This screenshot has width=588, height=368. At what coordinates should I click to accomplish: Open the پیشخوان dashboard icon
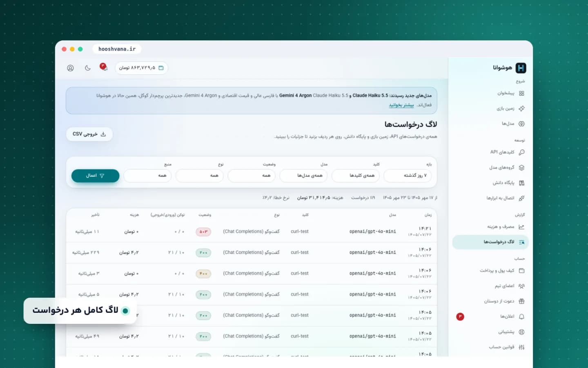click(x=521, y=93)
